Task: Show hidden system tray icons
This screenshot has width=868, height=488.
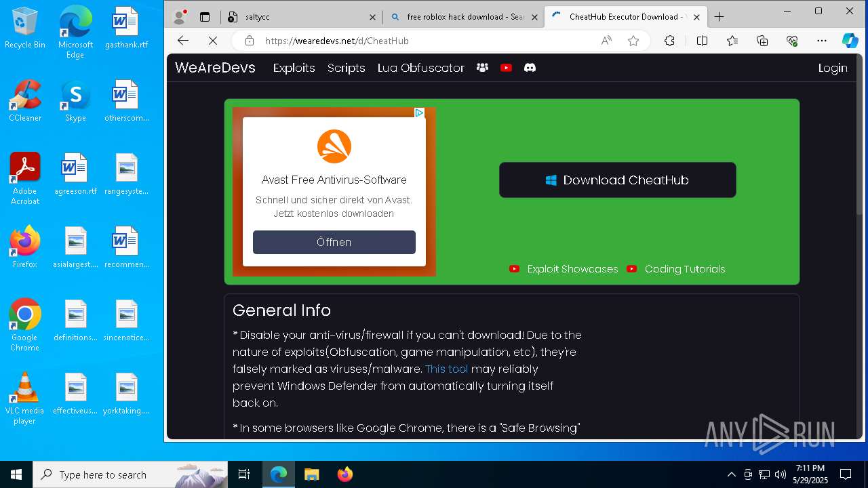Action: tap(731, 474)
